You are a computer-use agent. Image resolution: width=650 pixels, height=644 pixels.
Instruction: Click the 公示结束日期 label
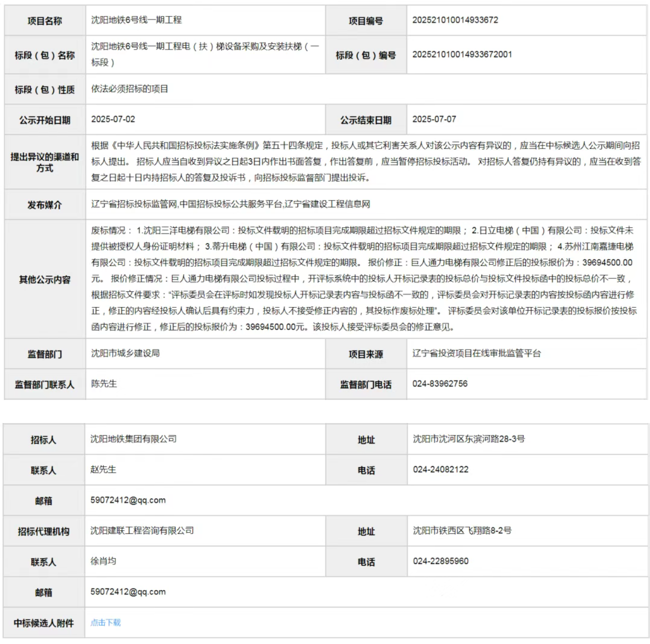[366, 120]
